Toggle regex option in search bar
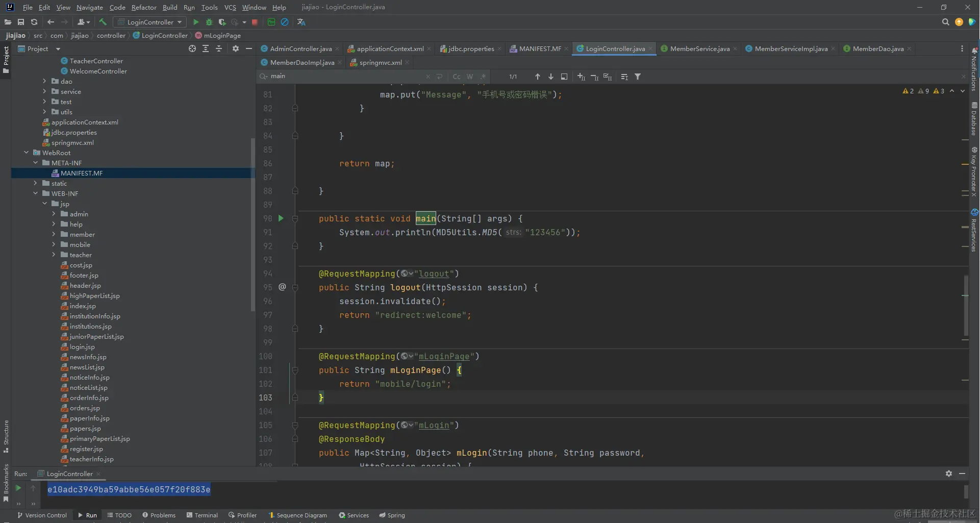The image size is (980, 523). (483, 77)
